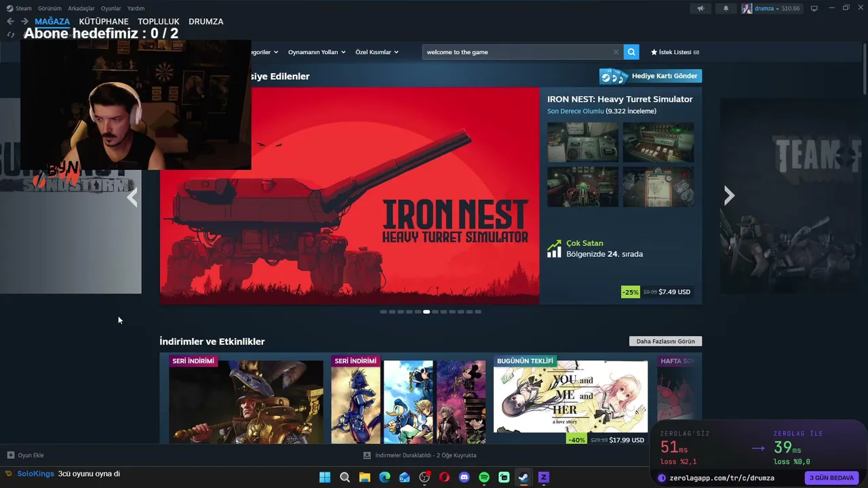Screen dimensions: 868x488
Task: Go forward with the right navigation arrow
Action: [x=24, y=21]
